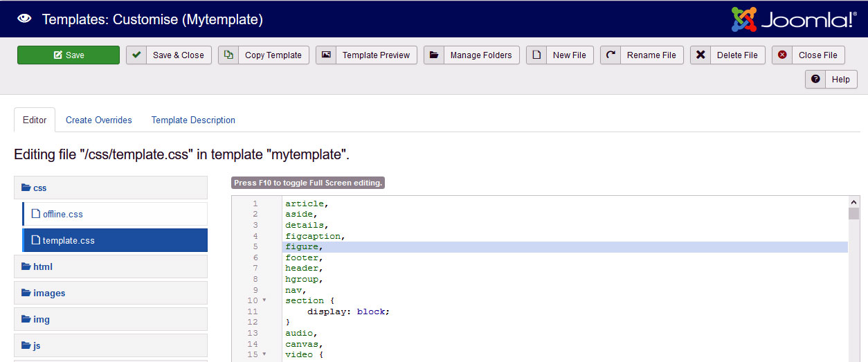
Task: Click the Manage Folders folder icon
Action: point(434,55)
